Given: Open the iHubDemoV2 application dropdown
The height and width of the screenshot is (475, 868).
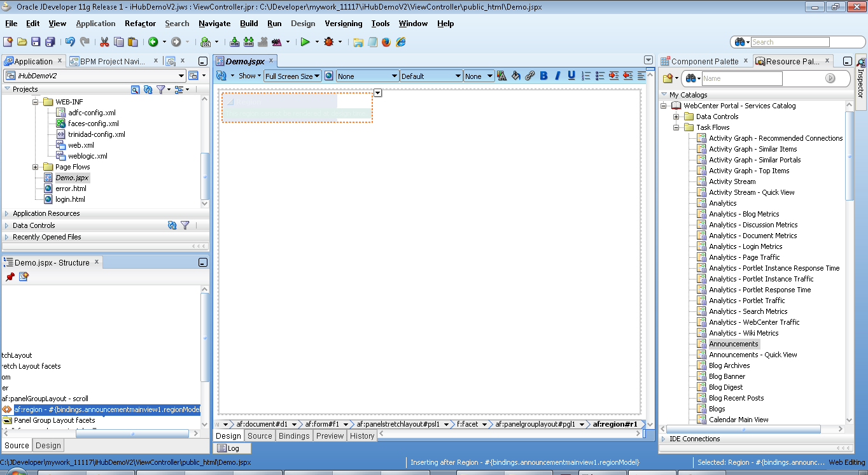Looking at the screenshot, I should coord(95,75).
